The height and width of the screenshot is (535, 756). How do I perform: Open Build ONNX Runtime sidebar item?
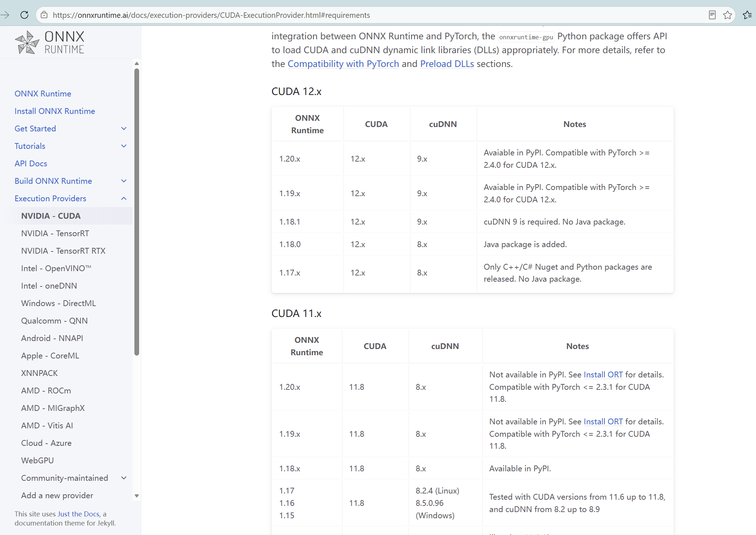[x=53, y=181]
